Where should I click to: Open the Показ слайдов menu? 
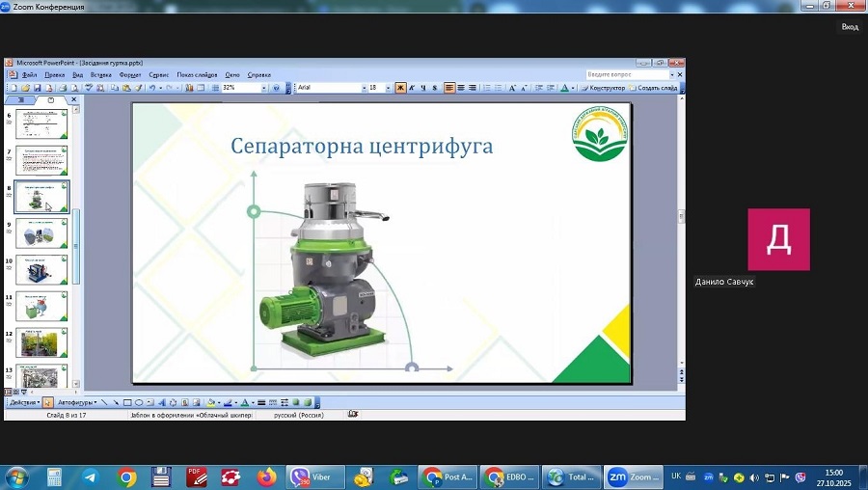pyautogui.click(x=197, y=74)
